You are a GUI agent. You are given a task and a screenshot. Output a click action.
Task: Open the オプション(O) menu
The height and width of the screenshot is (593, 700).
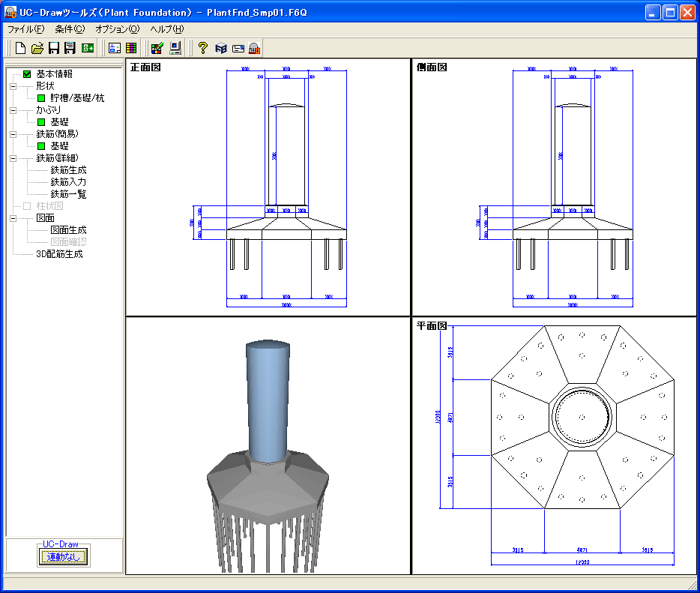[x=118, y=29]
